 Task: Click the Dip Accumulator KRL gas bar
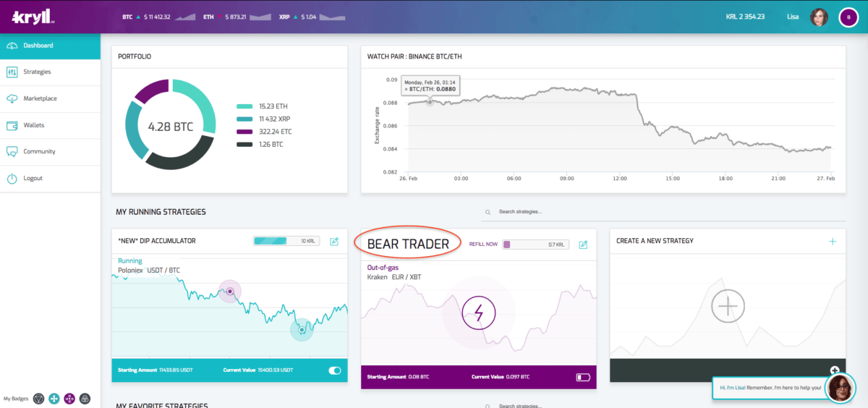coord(286,242)
